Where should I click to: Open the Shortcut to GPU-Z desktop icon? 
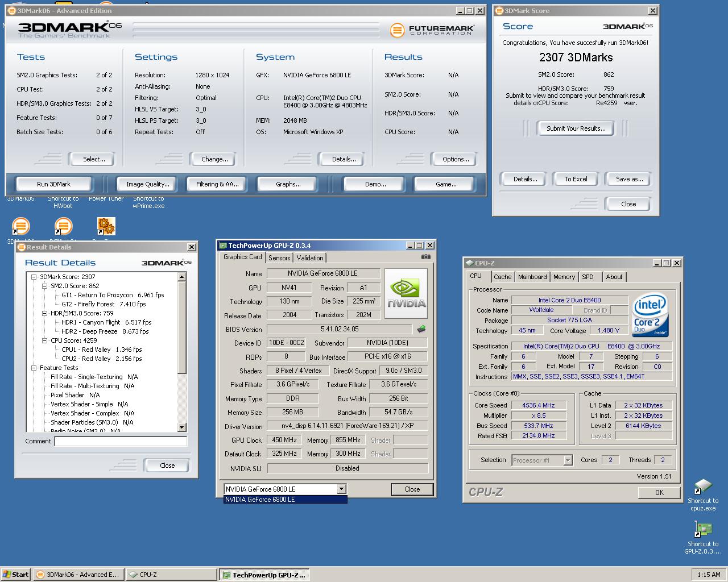(703, 538)
